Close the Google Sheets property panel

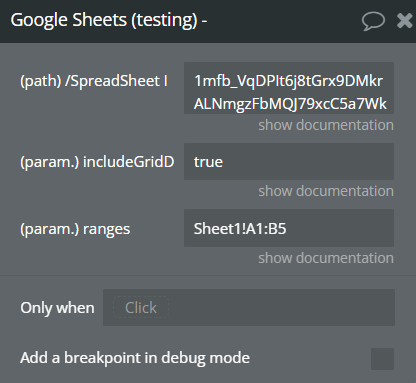405,21
